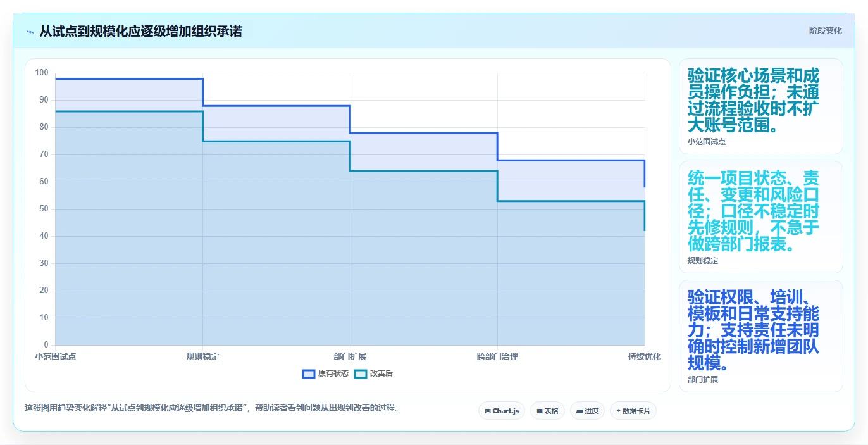Click the 部门扩展 caption in third card
Screen dimensions: 868x445
point(703,380)
